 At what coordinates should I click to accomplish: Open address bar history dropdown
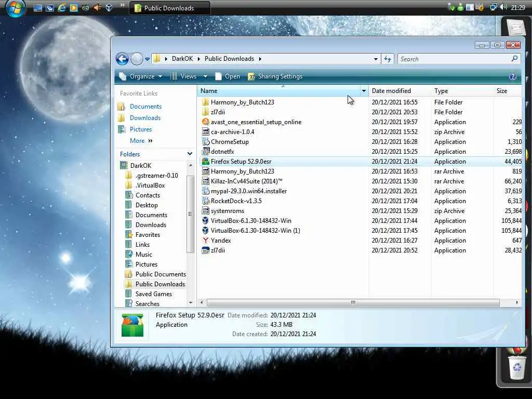[376, 59]
